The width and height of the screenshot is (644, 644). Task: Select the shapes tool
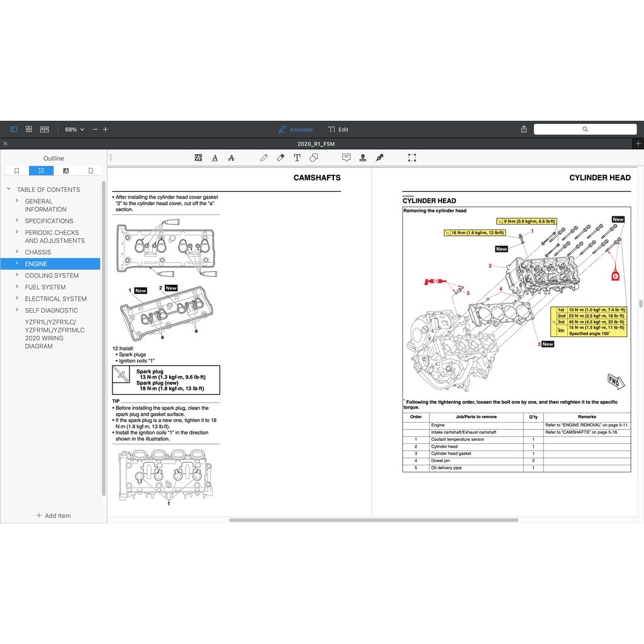click(x=314, y=158)
